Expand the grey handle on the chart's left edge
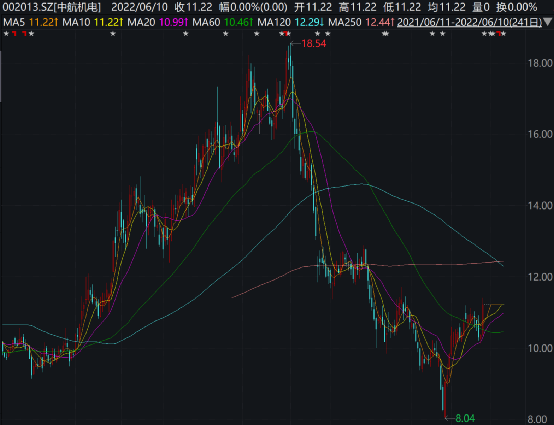This screenshot has height=425, width=554. tap(1, 76)
